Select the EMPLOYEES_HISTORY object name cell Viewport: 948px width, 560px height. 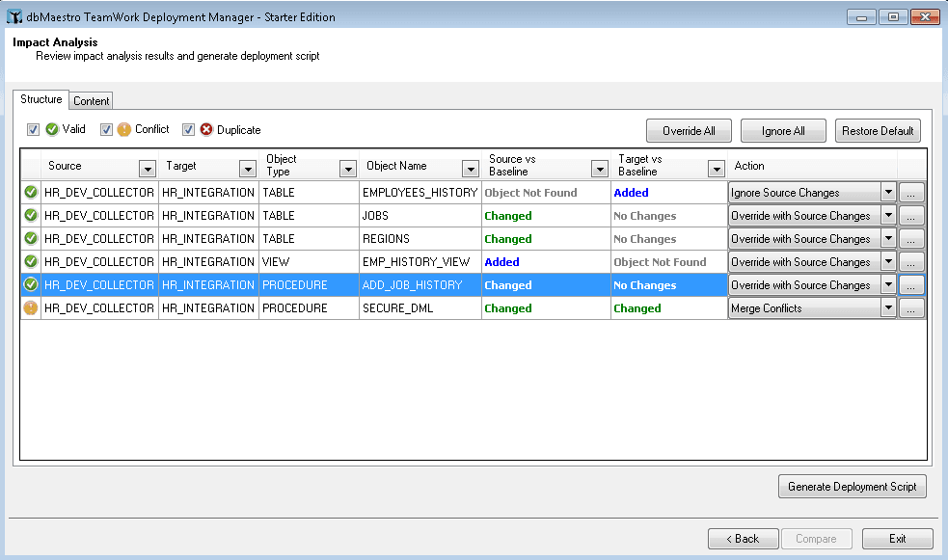click(420, 193)
